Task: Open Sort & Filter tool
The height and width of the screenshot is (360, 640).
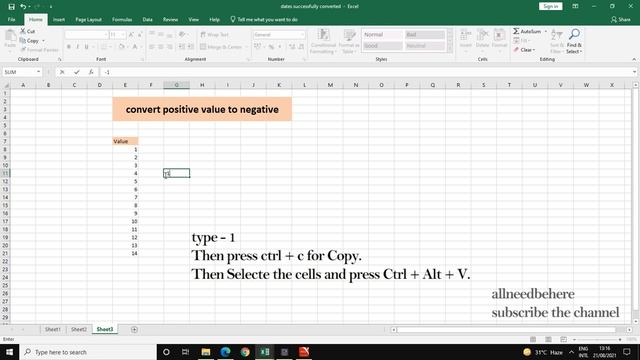Action: tap(557, 41)
